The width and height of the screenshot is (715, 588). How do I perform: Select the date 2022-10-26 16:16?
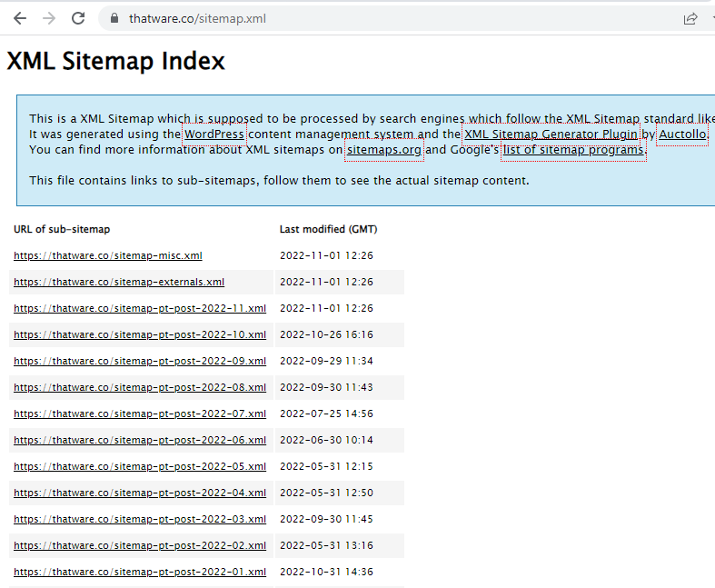(326, 334)
